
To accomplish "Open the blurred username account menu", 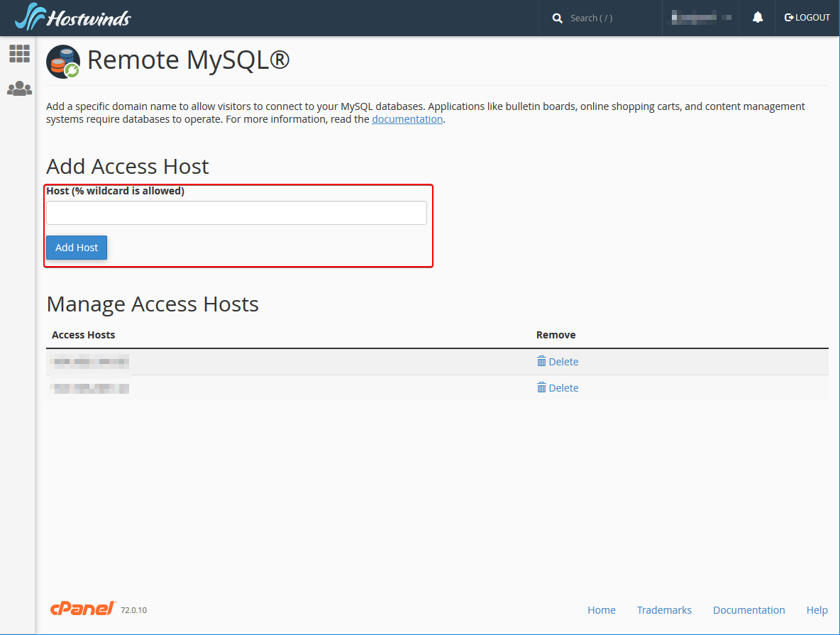I will coord(701,18).
